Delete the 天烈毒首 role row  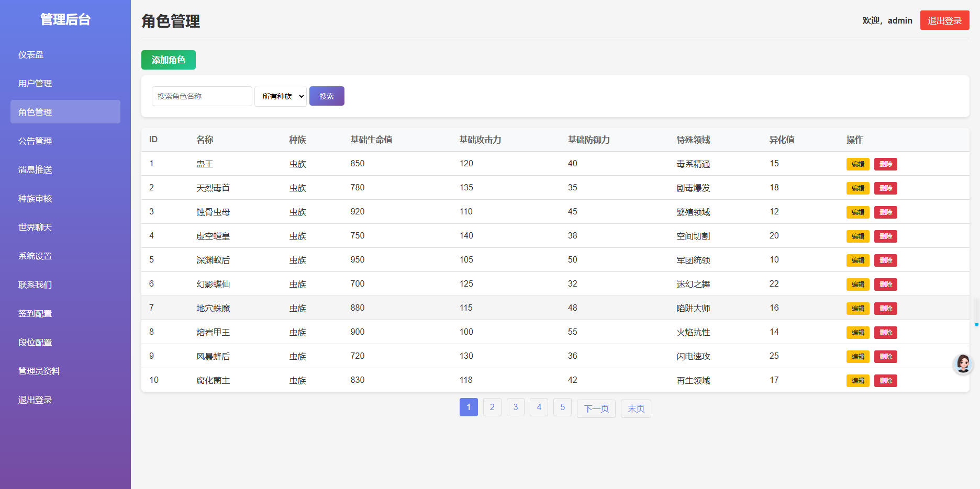pyautogui.click(x=886, y=188)
